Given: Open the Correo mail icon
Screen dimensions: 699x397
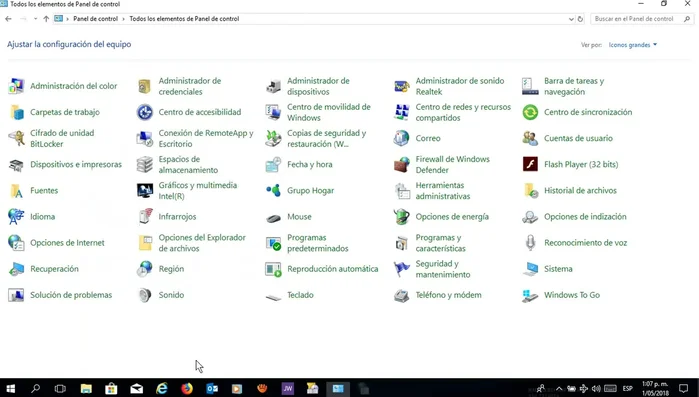Looking at the screenshot, I should tap(402, 138).
